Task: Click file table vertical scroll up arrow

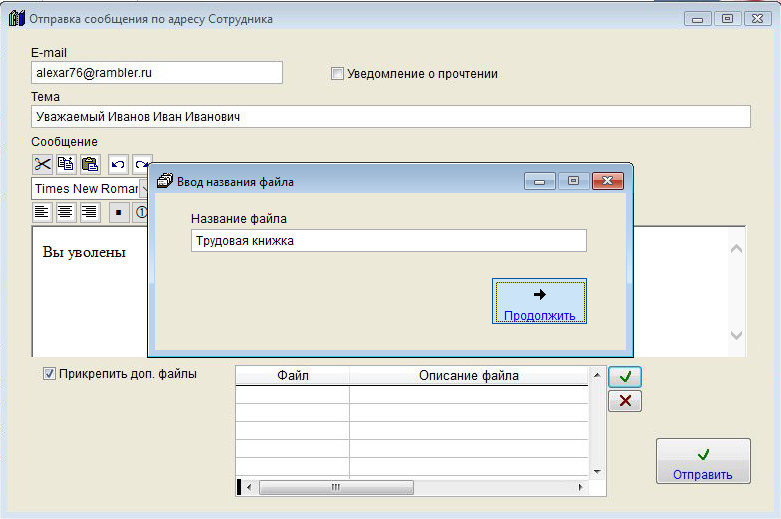Action: tap(597, 375)
